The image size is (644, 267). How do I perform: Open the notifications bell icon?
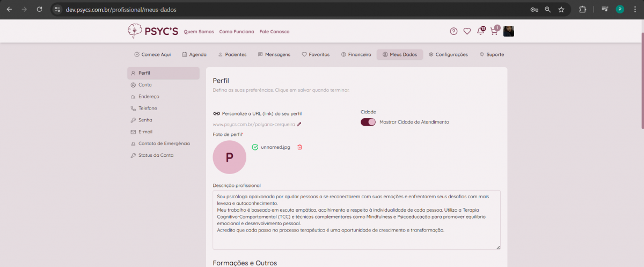tap(480, 31)
